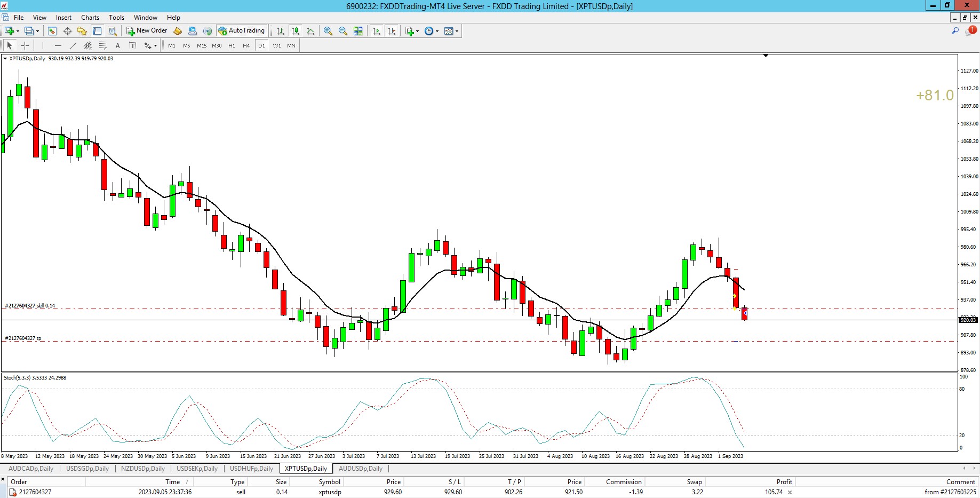The width and height of the screenshot is (980, 498).
Task: Toggle Chart Shift icon
Action: tap(392, 31)
